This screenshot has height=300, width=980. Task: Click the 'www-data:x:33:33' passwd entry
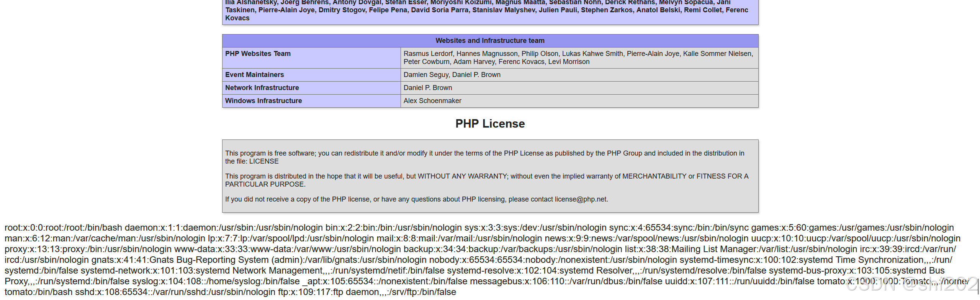(287, 249)
